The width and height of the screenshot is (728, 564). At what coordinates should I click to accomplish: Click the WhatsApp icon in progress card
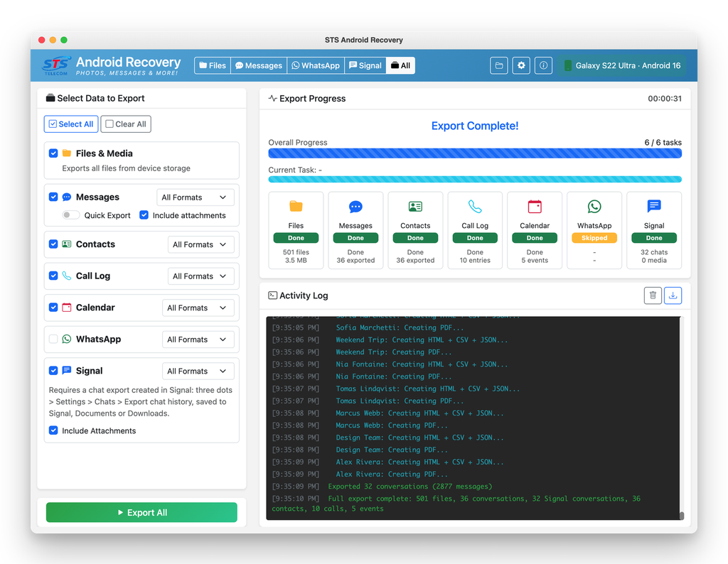pos(594,207)
